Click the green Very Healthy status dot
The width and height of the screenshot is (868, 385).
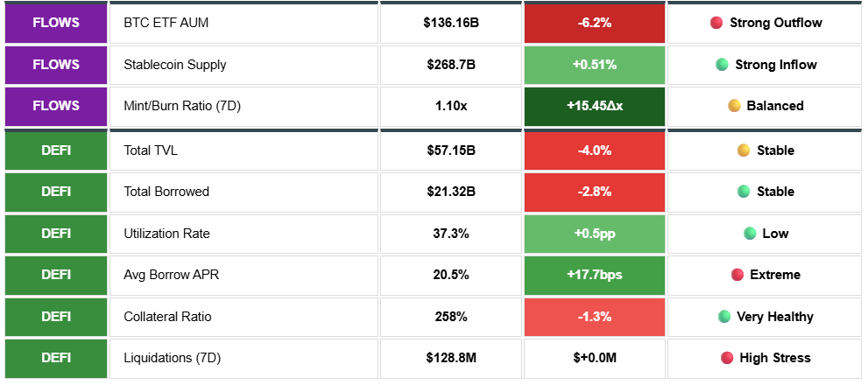(x=723, y=317)
